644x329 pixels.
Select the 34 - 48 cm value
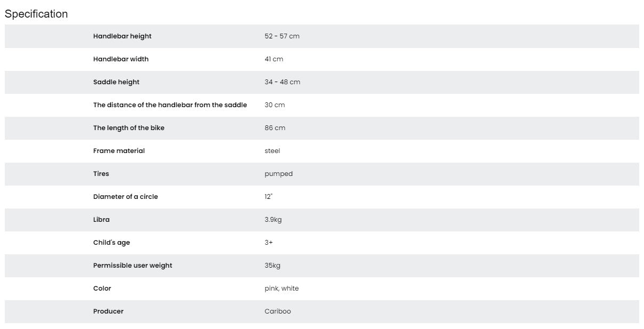282,82
